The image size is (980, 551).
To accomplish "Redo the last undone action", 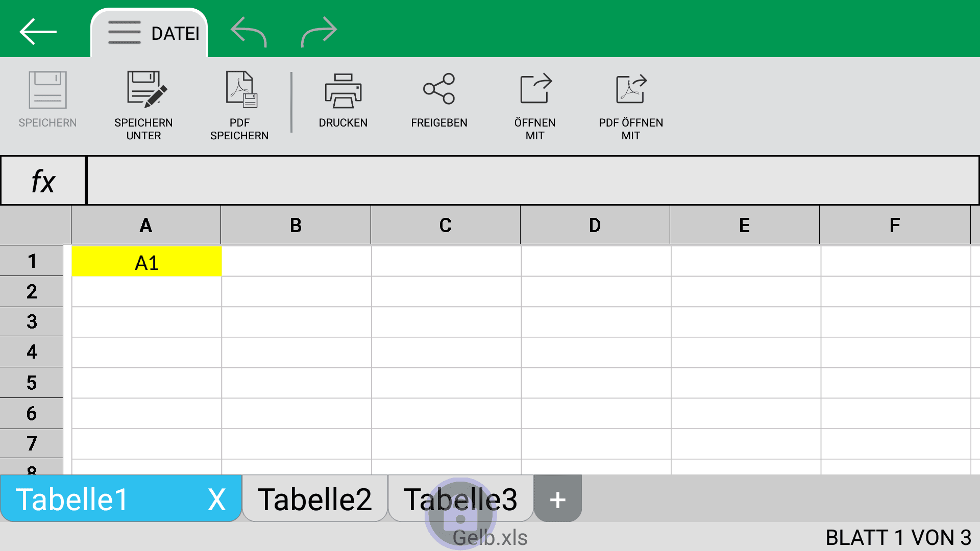I will click(x=319, y=32).
